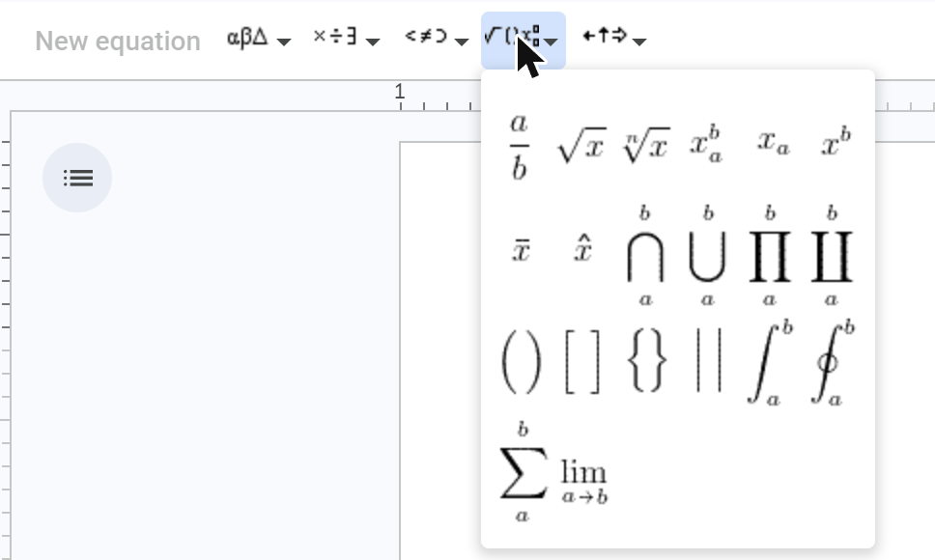Insert square brackets
This screenshot has width=935, height=560.
582,362
